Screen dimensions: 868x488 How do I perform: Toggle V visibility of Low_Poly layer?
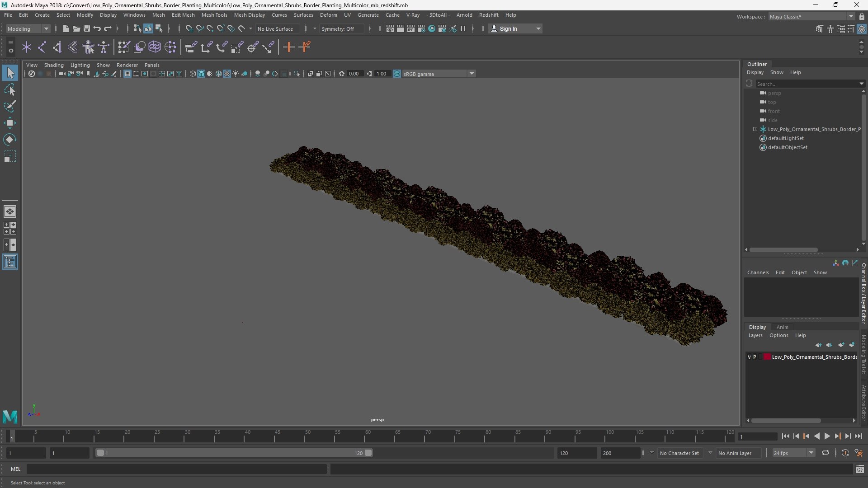pyautogui.click(x=749, y=357)
